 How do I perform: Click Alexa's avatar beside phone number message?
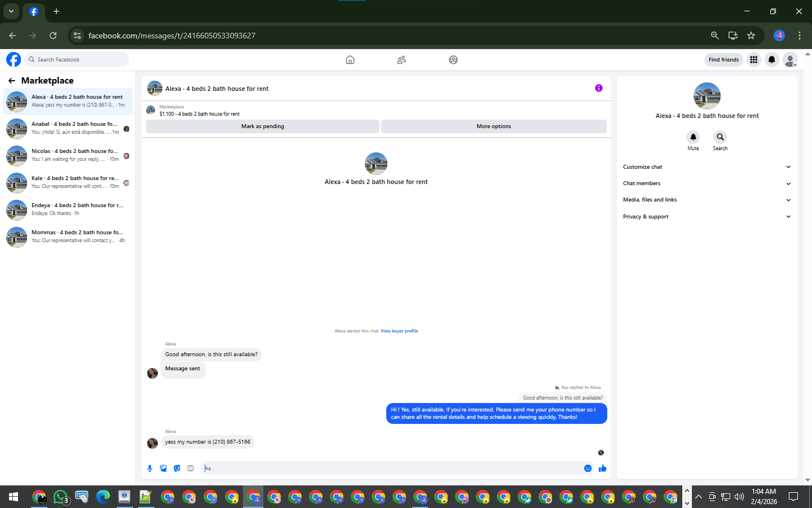pyautogui.click(x=152, y=443)
